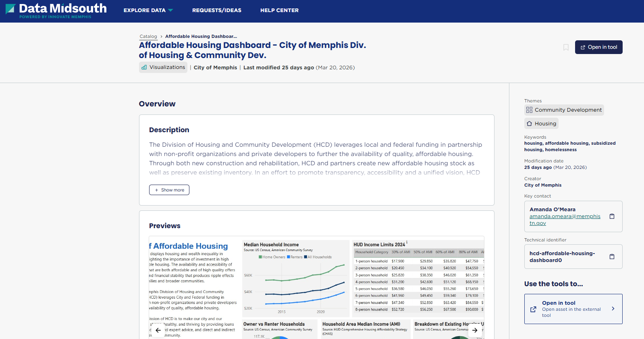Image resolution: width=644 pixels, height=339 pixels.
Task: Click the external link icon in tools card
Action: pos(533,309)
